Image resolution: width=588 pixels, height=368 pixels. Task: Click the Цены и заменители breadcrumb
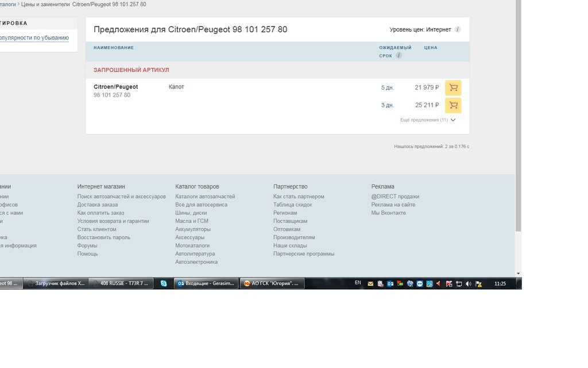click(x=45, y=5)
